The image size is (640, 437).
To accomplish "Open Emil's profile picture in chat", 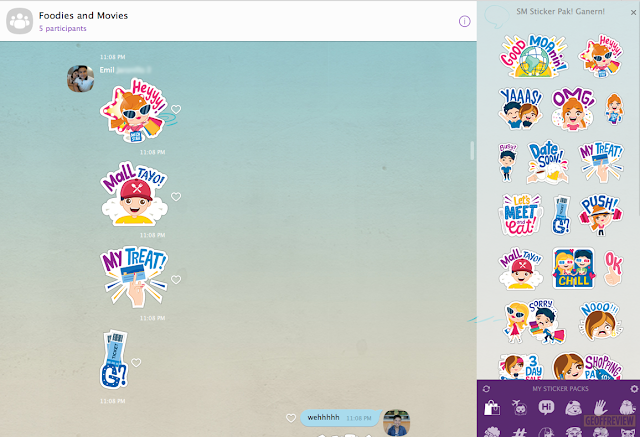I will click(x=80, y=78).
